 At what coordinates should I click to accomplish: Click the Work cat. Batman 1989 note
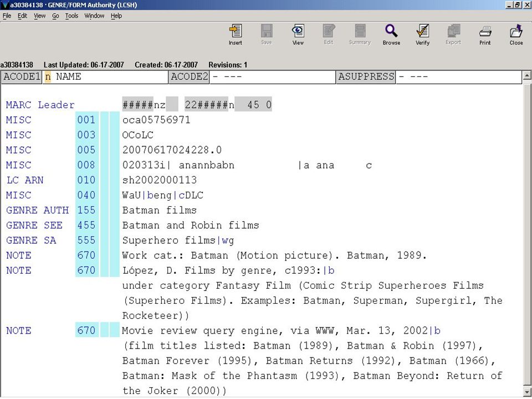click(x=274, y=255)
